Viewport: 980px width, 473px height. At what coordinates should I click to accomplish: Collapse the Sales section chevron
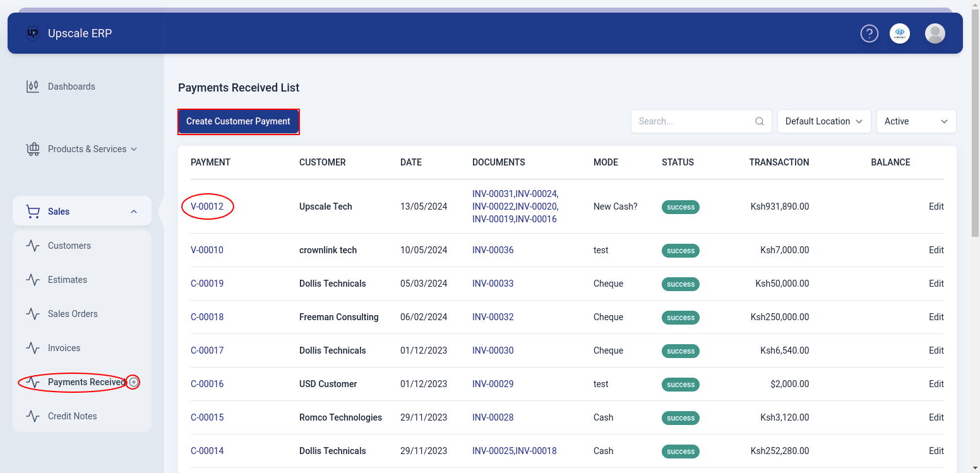pyautogui.click(x=133, y=211)
